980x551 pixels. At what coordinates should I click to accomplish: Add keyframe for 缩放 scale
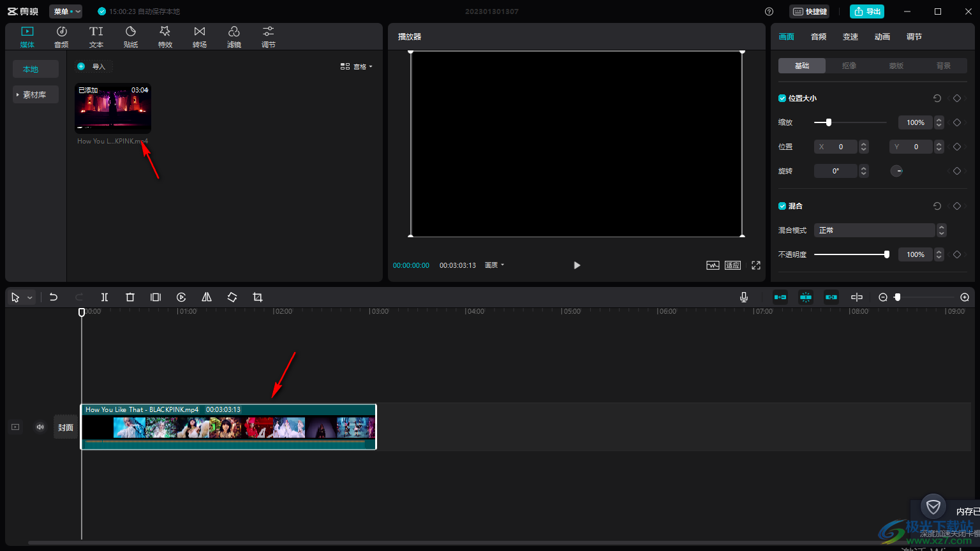click(956, 122)
